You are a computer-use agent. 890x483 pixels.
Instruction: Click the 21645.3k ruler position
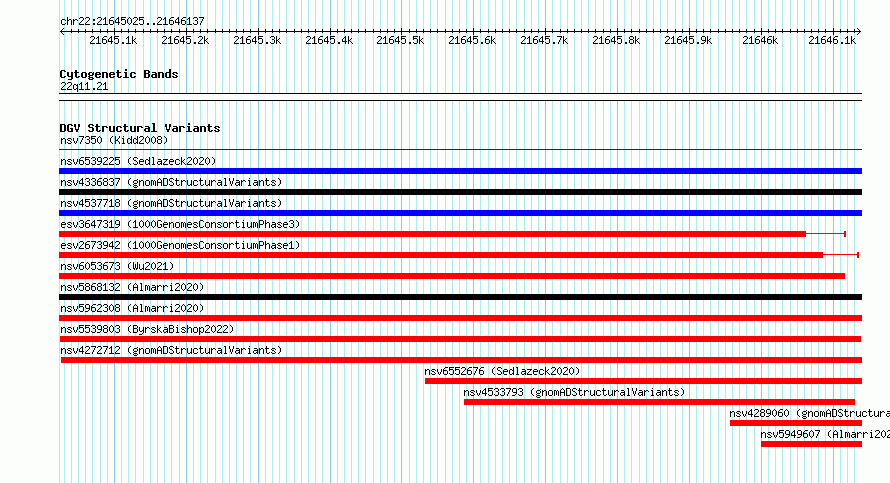(257, 40)
